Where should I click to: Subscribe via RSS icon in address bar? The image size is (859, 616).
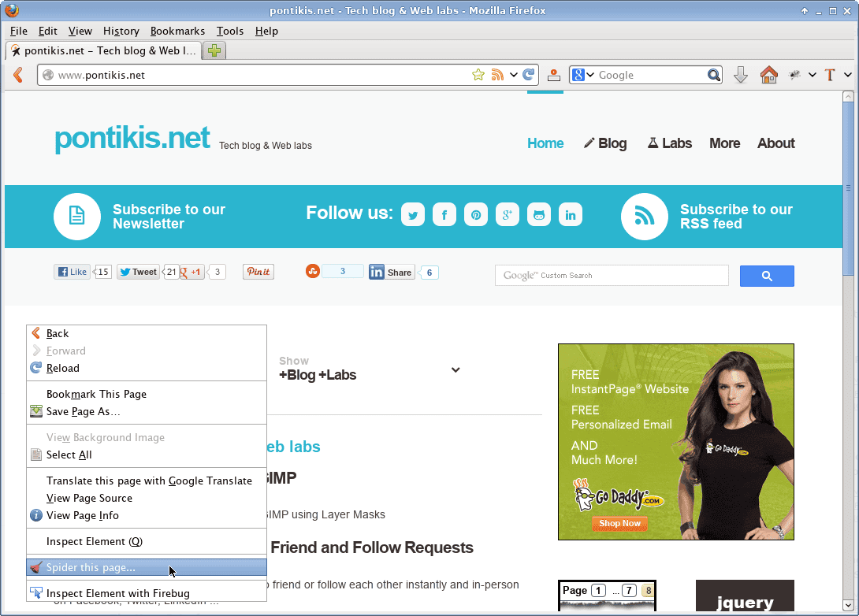click(497, 75)
